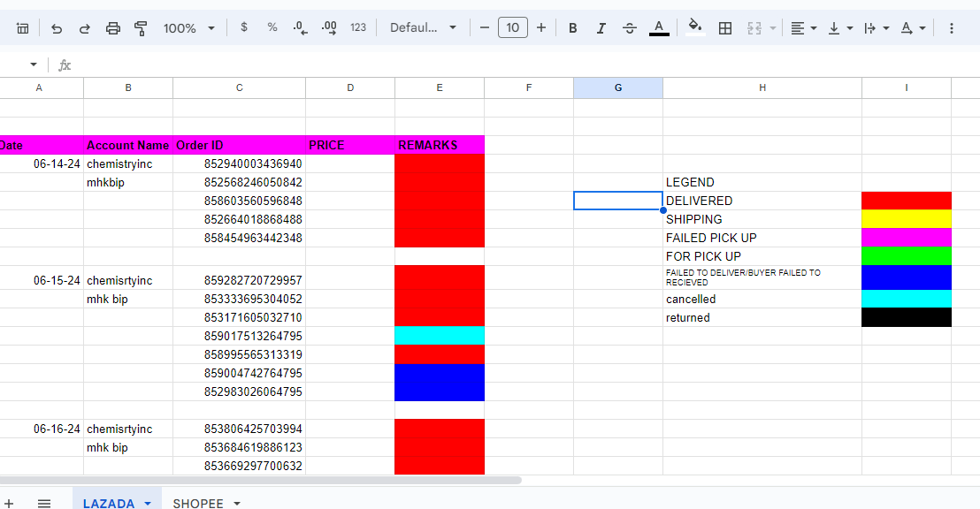Click the horizontal scrollbar
This screenshot has height=509, width=980.
click(261, 480)
